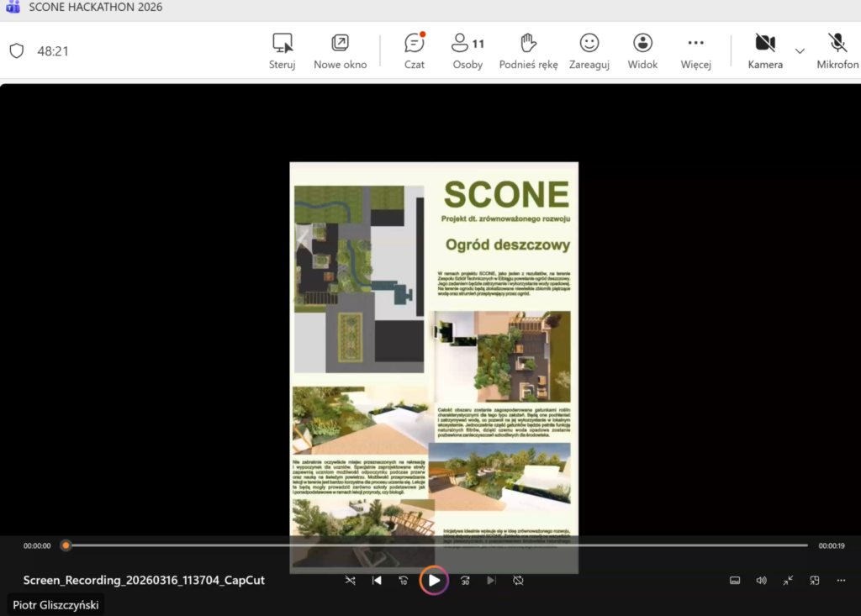Click the shield security icon
Screen dimensions: 861x616
coord(17,50)
